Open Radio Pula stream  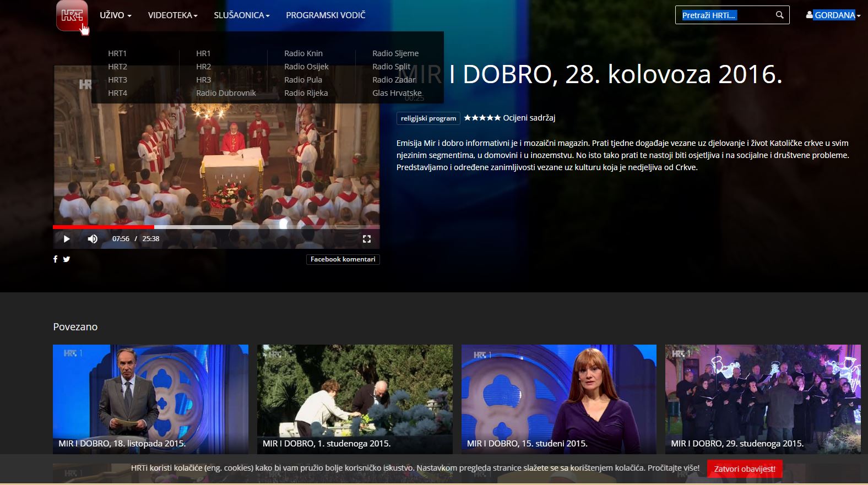coord(303,80)
